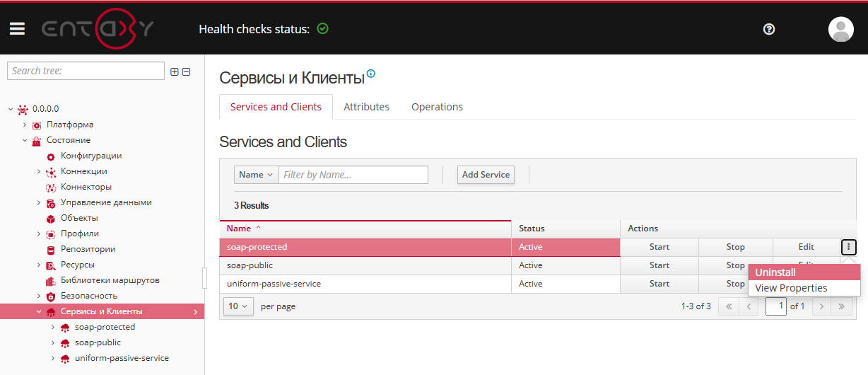Click the expand all tree icon

coord(175,71)
